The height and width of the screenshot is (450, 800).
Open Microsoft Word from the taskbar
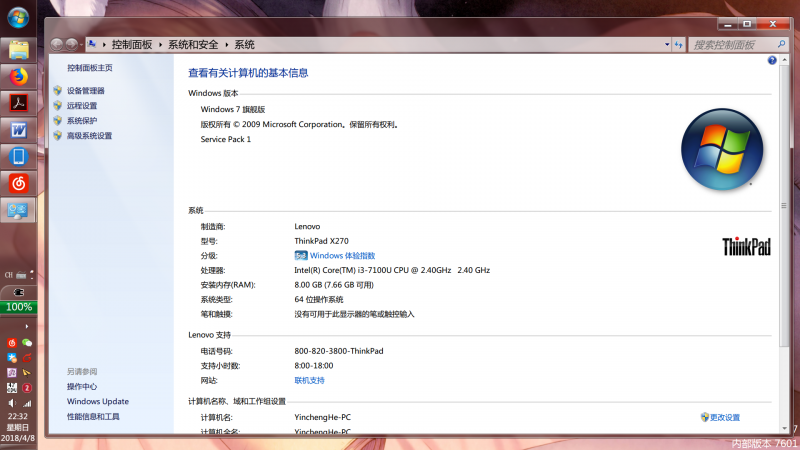[x=18, y=130]
